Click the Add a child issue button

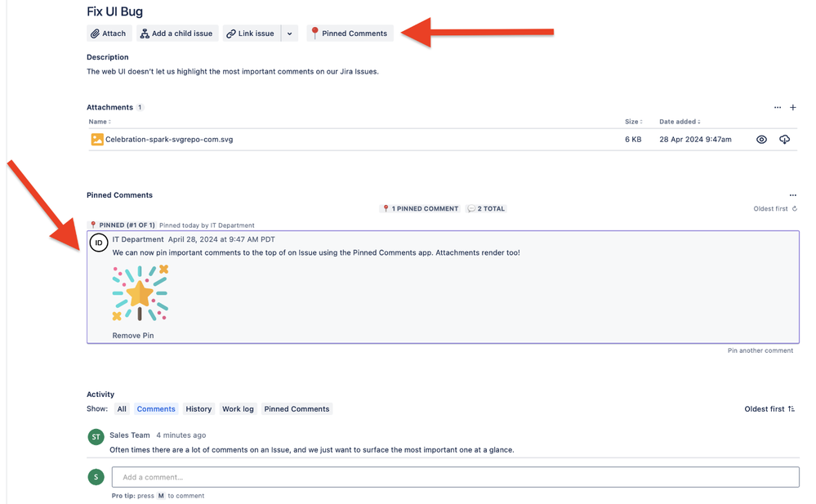(x=176, y=33)
